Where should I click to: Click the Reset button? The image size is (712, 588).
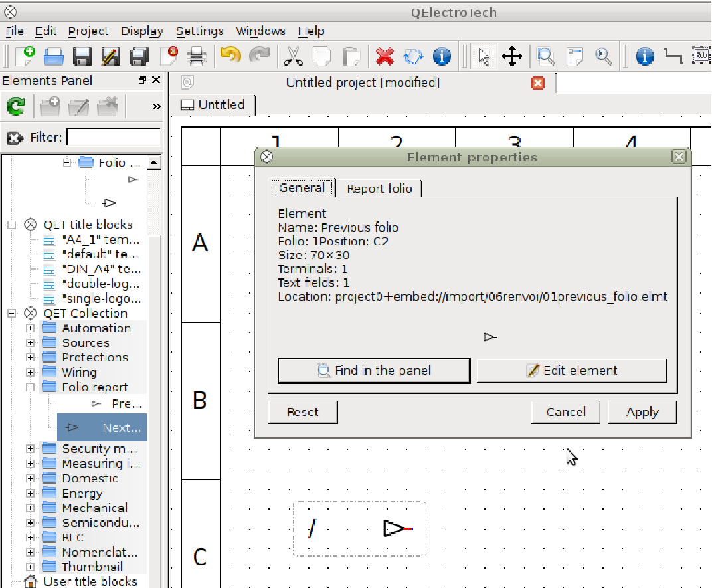(303, 412)
